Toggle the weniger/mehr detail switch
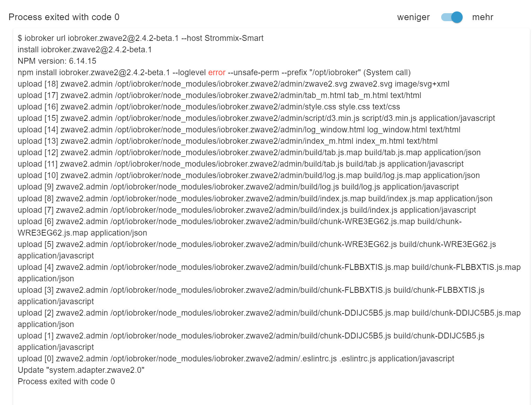The width and height of the screenshot is (532, 405). [x=452, y=17]
